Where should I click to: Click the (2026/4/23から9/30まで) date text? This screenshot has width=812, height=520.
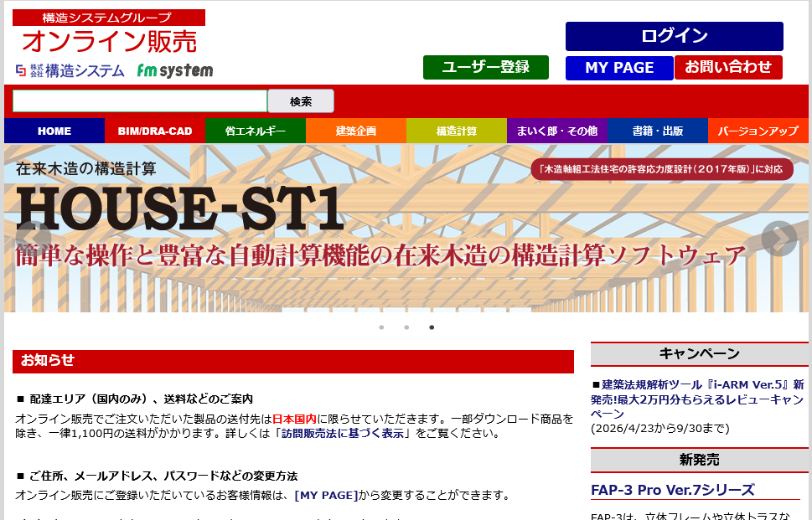pos(660,429)
